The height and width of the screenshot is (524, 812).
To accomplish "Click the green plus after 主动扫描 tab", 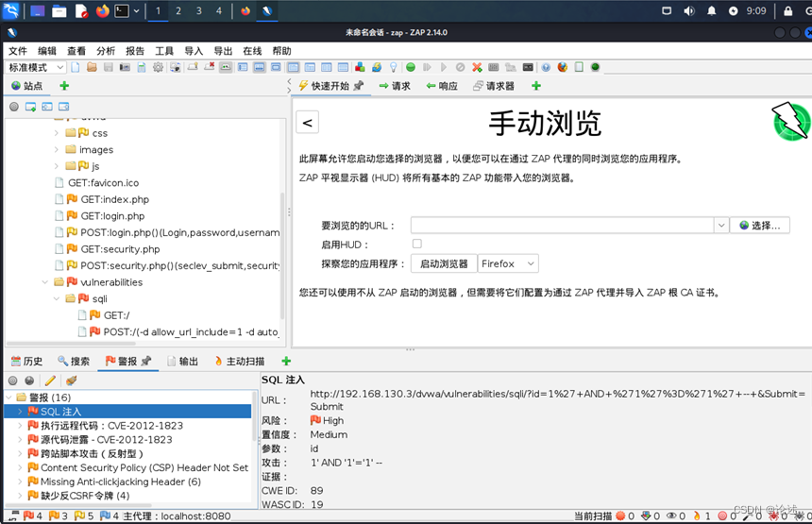I will click(x=286, y=362).
